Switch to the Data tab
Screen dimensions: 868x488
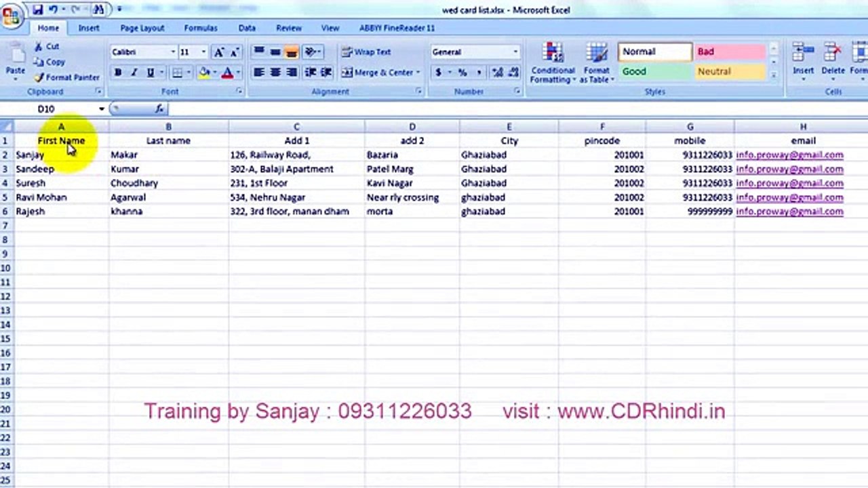point(247,28)
